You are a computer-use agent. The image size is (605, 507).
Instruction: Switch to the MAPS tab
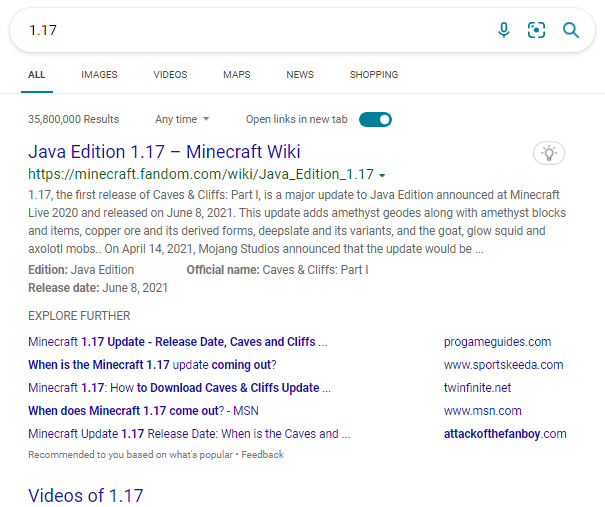(x=237, y=74)
